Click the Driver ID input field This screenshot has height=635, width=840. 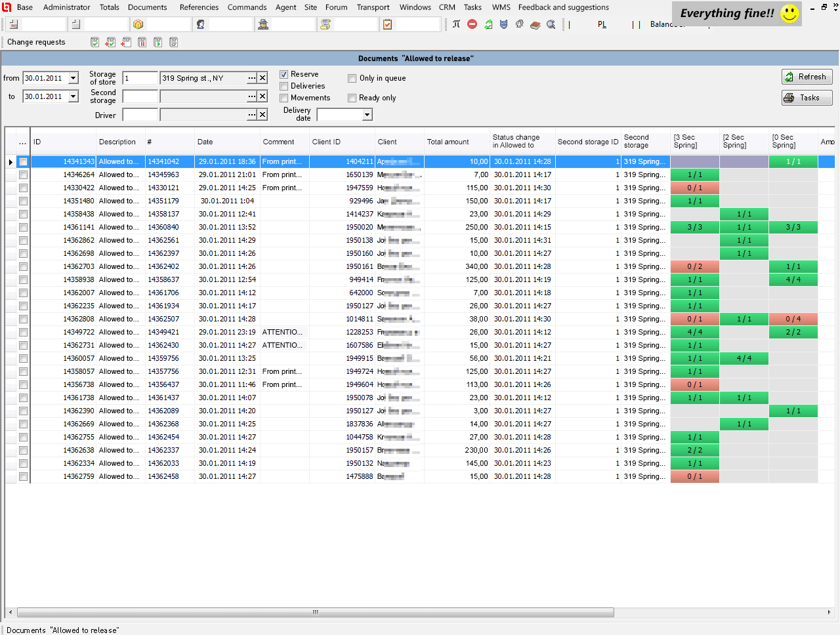coord(140,115)
